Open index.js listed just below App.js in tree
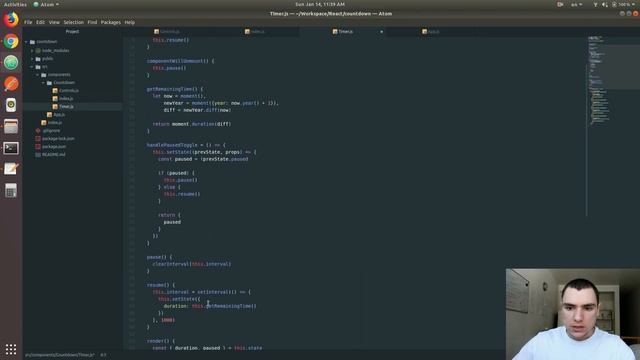The width and height of the screenshot is (640, 360). pos(55,122)
